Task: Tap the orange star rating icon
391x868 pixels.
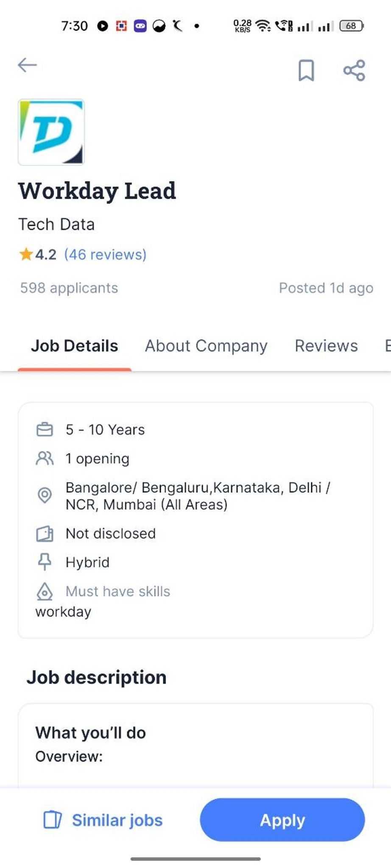Action: (26, 254)
